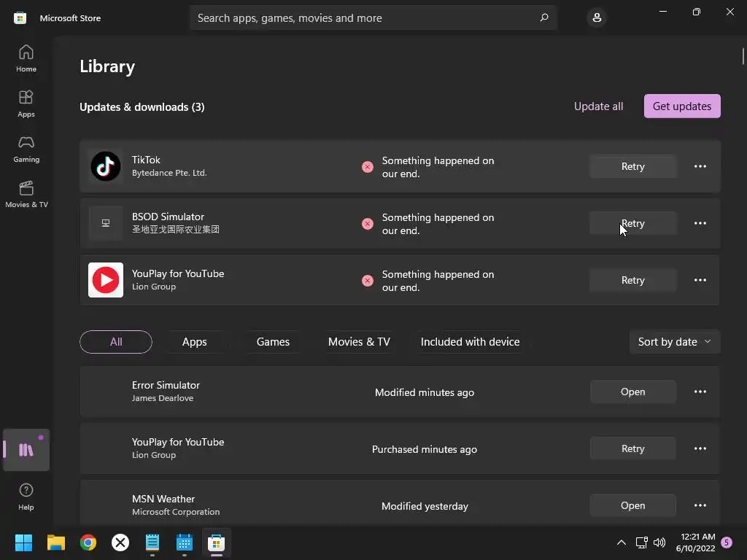This screenshot has width=747, height=560.
Task: Open notification center badge
Action: (726, 542)
